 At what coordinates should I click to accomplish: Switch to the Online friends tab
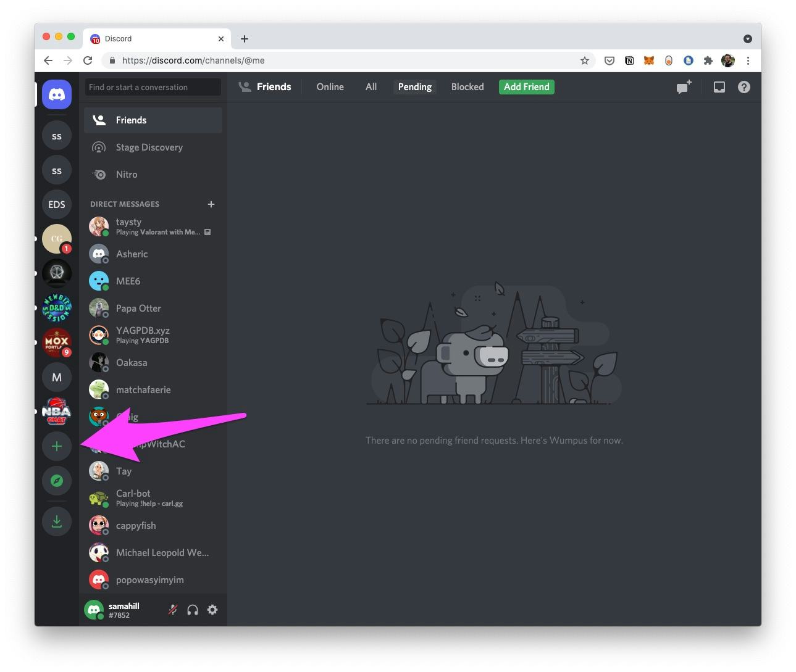click(x=330, y=87)
